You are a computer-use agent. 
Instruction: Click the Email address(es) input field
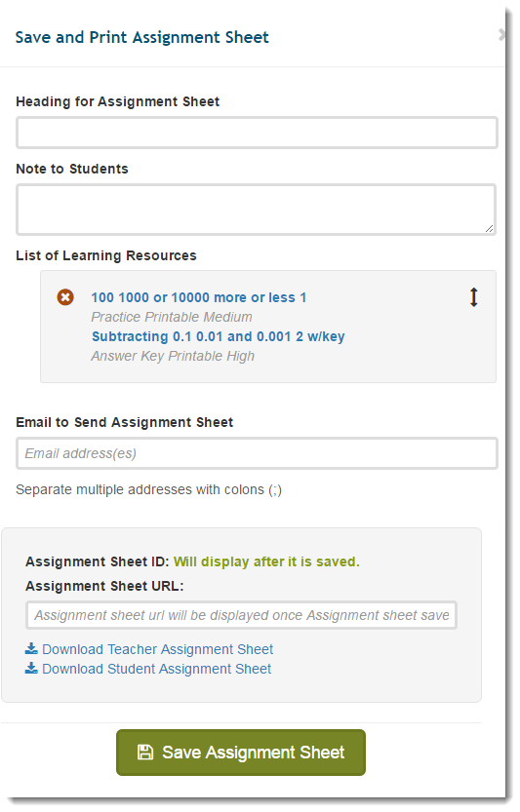257,453
